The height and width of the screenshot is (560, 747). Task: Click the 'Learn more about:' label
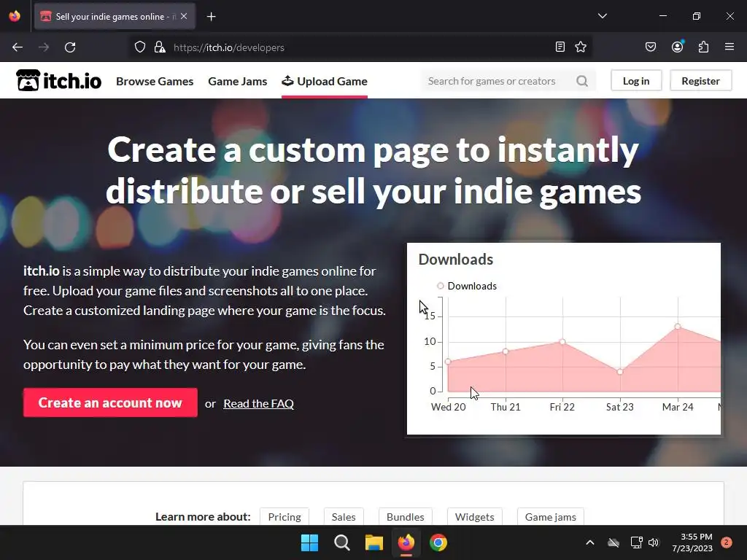(x=203, y=517)
